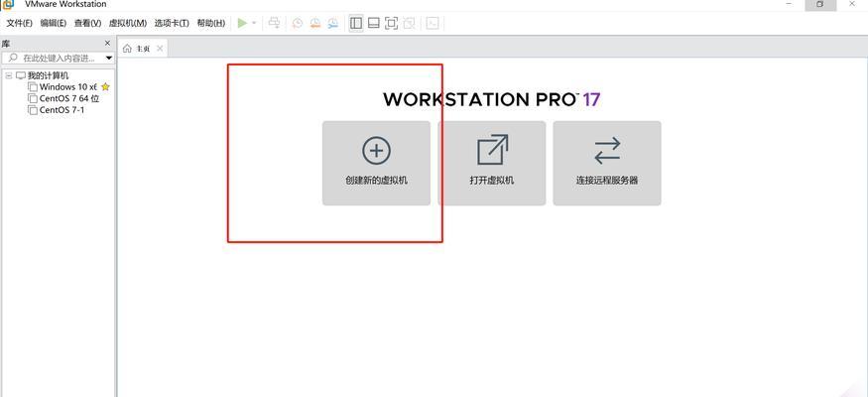
Task: Open the 编辑(E) menu
Action: [54, 23]
